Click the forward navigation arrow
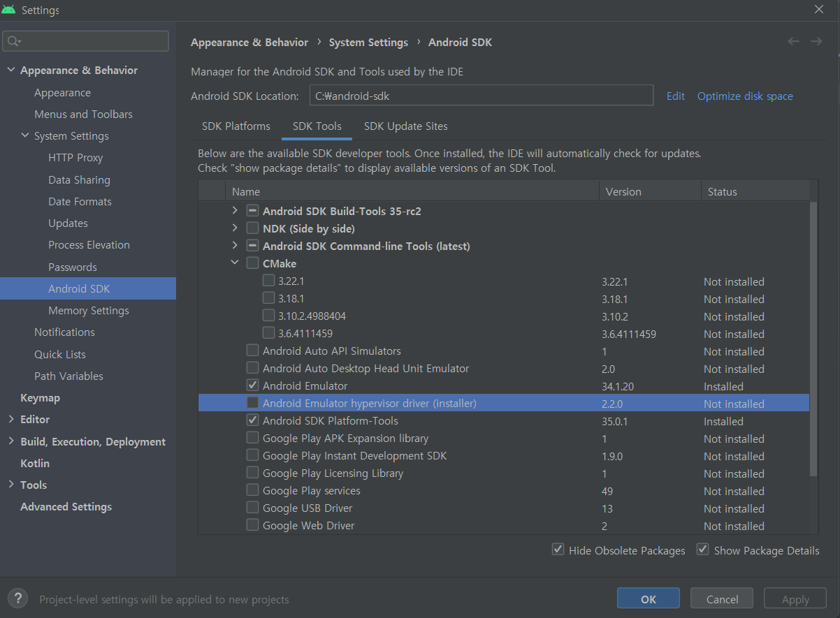Screen dimensions: 840x618 pos(816,42)
